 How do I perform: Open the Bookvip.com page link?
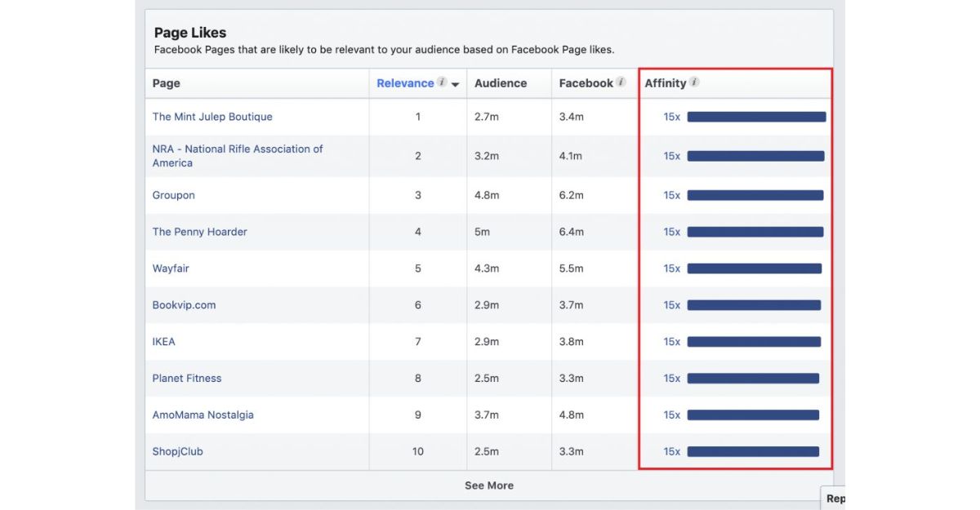[x=184, y=305]
